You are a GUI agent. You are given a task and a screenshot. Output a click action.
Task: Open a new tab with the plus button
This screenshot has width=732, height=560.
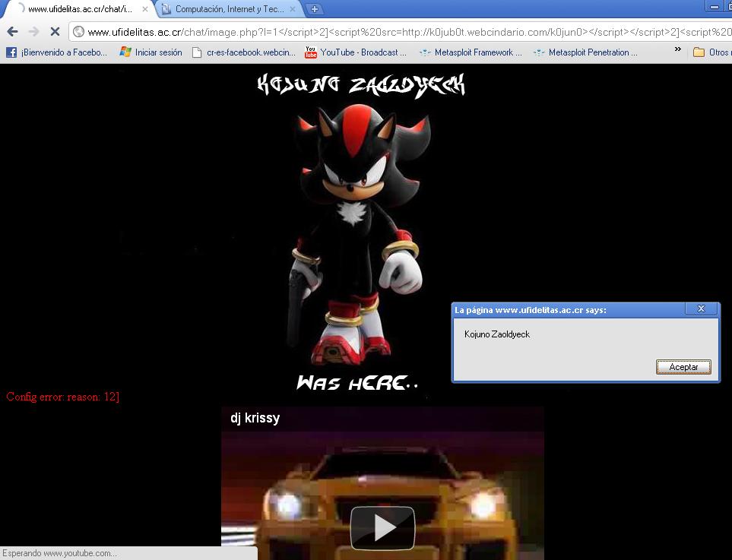point(314,9)
